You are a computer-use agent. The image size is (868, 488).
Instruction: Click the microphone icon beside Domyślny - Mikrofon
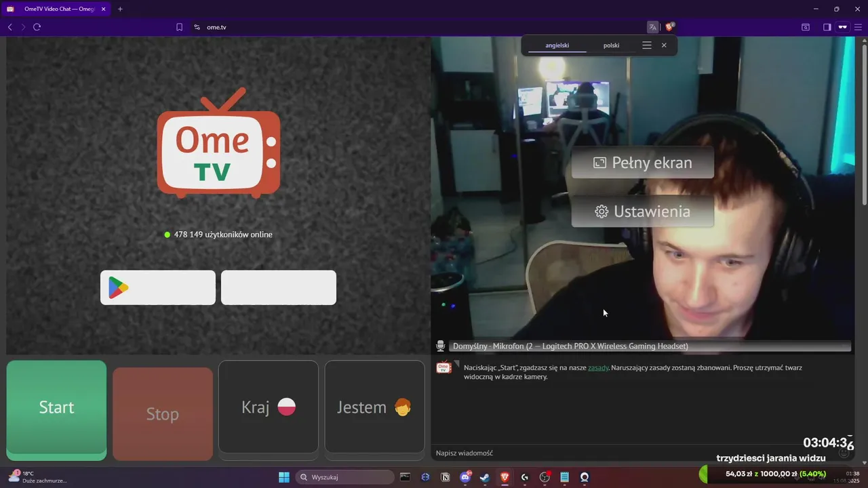441,346
